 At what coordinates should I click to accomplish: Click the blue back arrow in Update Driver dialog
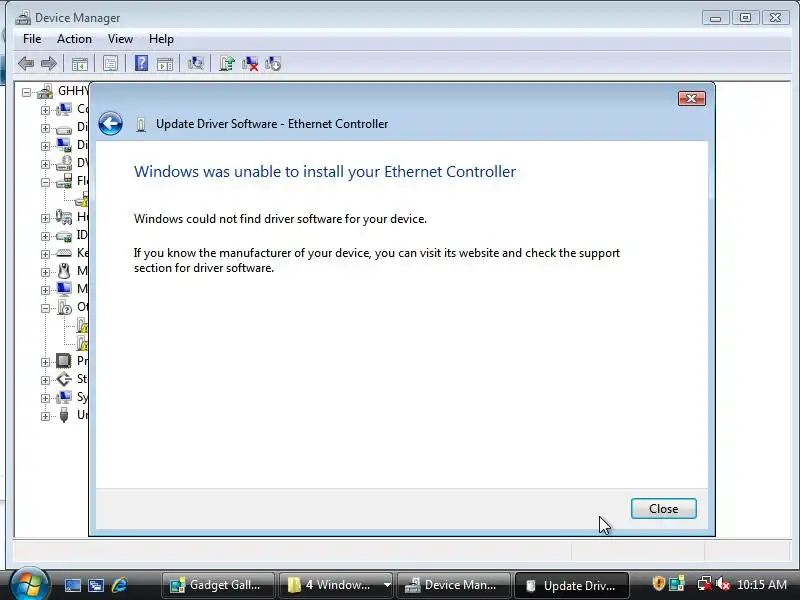(x=110, y=123)
